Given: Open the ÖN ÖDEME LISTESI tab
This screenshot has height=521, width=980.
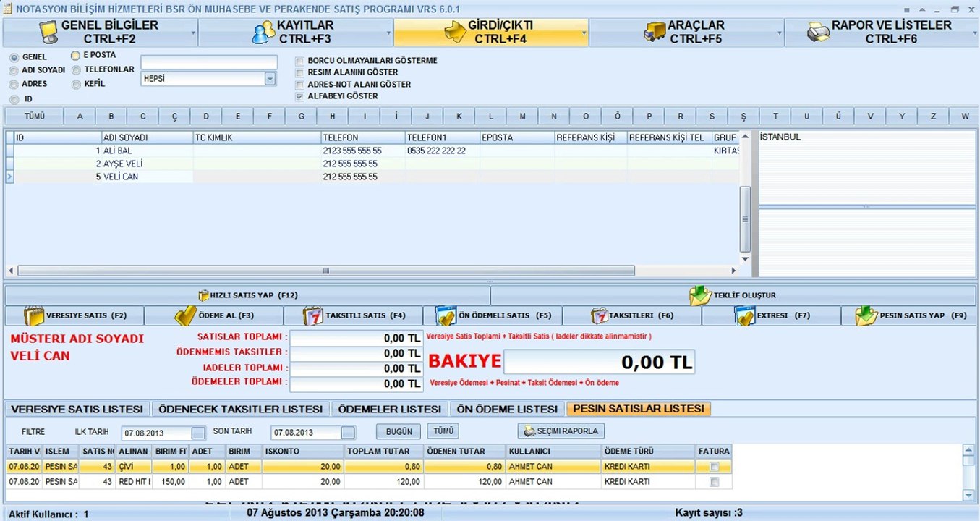Looking at the screenshot, I should click(x=507, y=409).
